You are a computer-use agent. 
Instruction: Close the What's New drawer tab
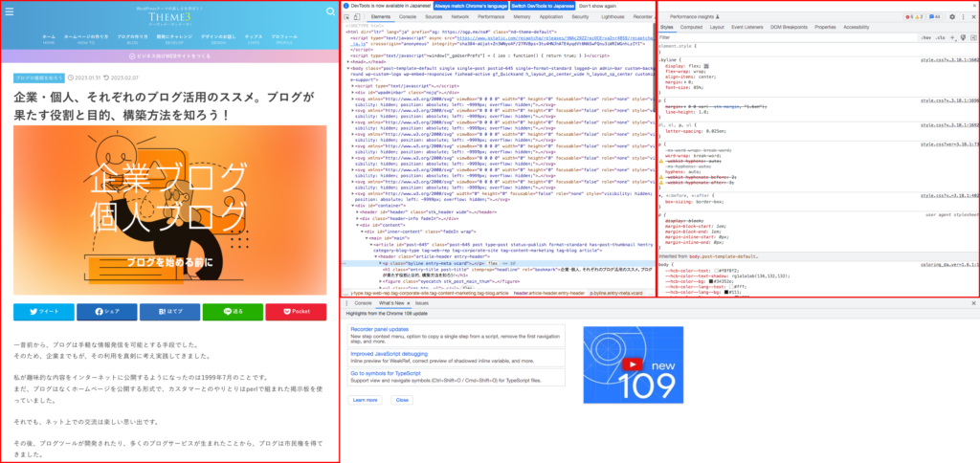point(409,302)
